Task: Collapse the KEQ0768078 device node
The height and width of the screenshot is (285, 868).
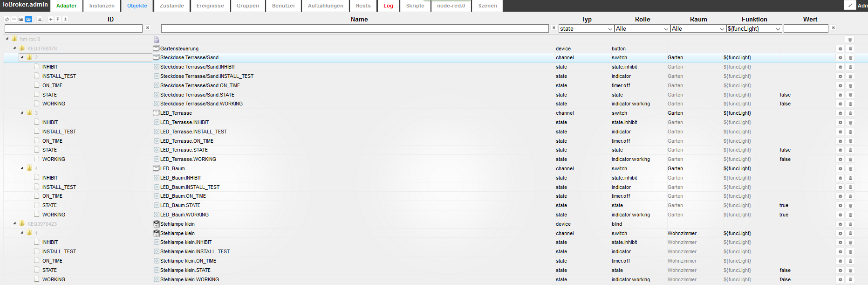Action: tap(14, 48)
